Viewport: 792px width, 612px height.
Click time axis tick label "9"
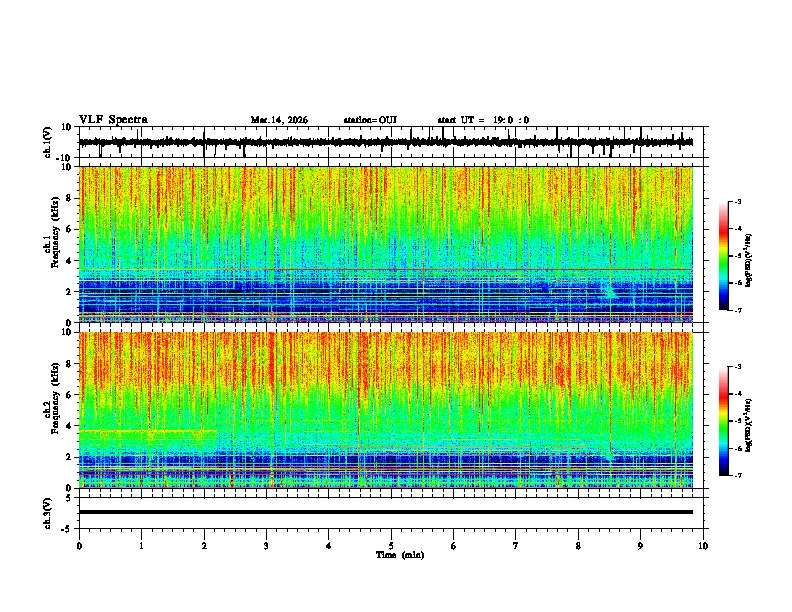(640, 546)
